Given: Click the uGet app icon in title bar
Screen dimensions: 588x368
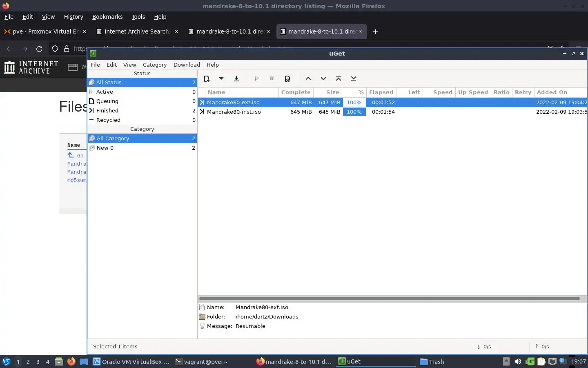Looking at the screenshot, I should pos(93,54).
